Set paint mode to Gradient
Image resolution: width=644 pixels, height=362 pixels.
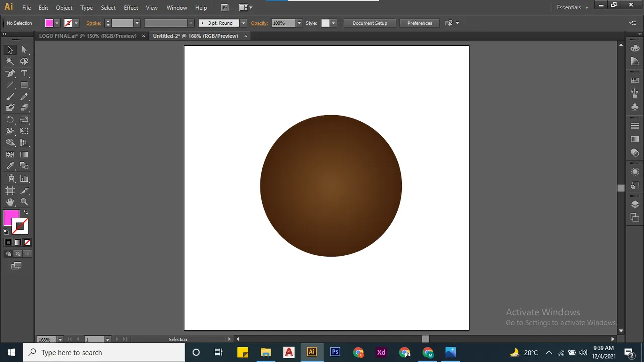tap(18, 242)
